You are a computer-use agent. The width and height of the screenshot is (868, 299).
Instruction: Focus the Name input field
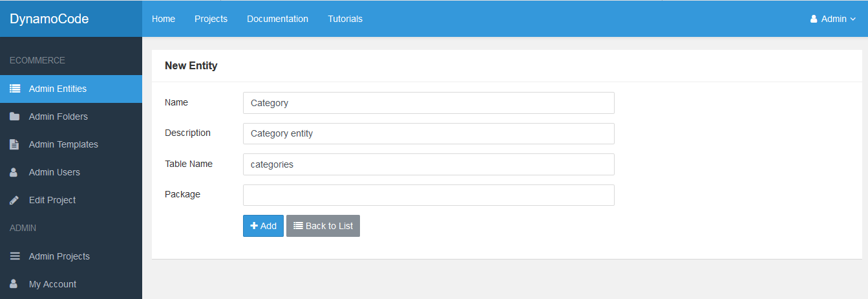pyautogui.click(x=429, y=103)
